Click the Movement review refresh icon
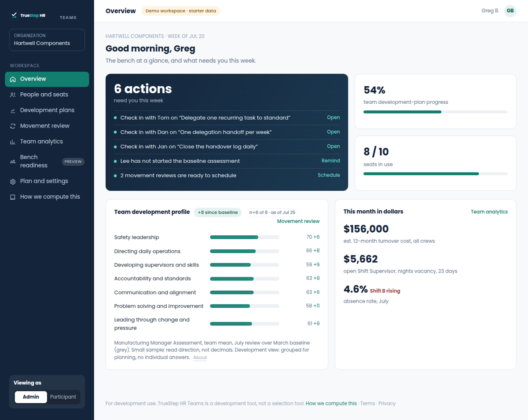 point(13,126)
